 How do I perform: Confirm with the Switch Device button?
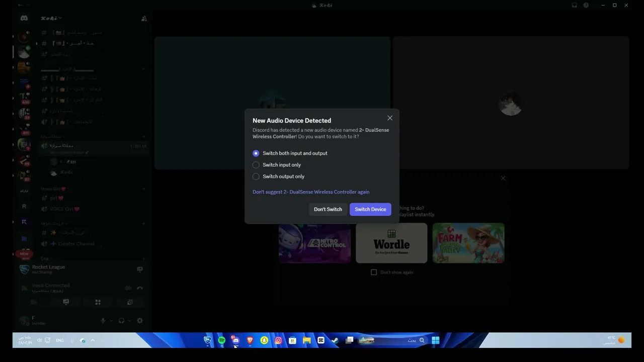click(x=370, y=209)
